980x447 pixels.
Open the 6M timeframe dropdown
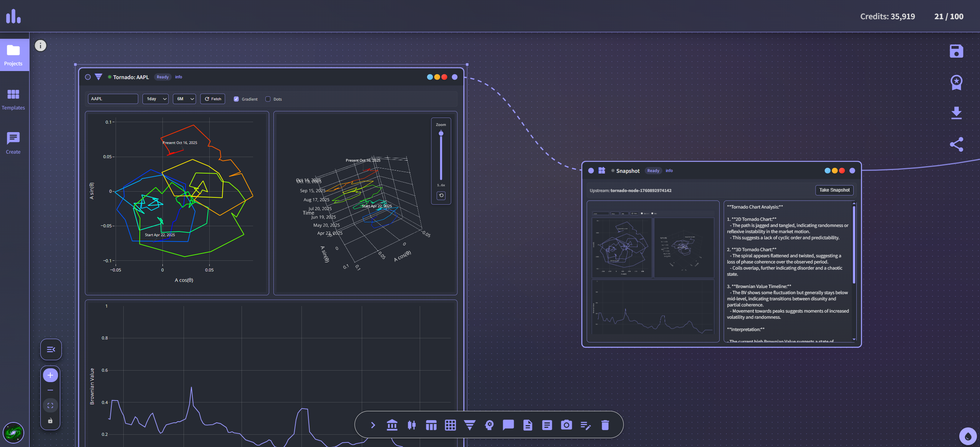click(x=184, y=99)
